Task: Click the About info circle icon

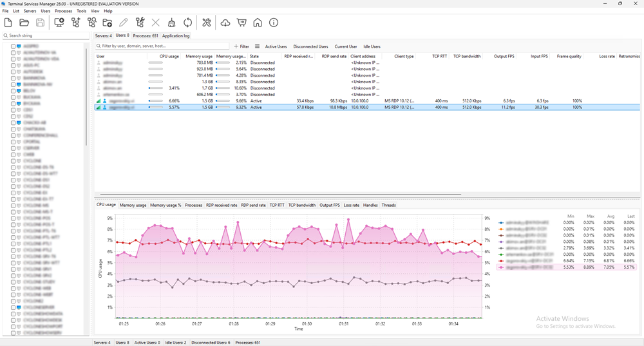Action: 274,23
